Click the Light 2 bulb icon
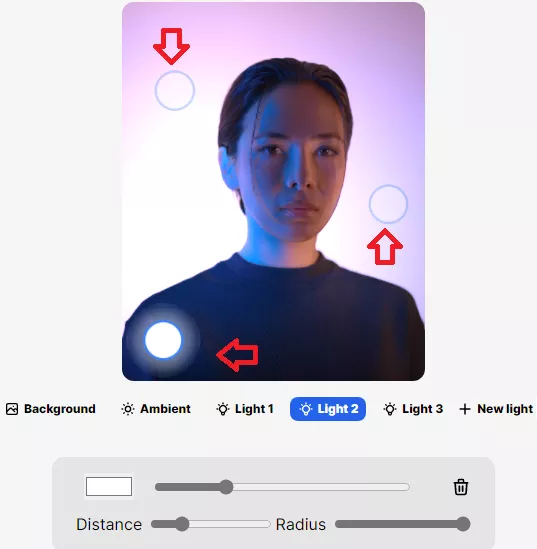This screenshot has width=537, height=549. tap(306, 409)
